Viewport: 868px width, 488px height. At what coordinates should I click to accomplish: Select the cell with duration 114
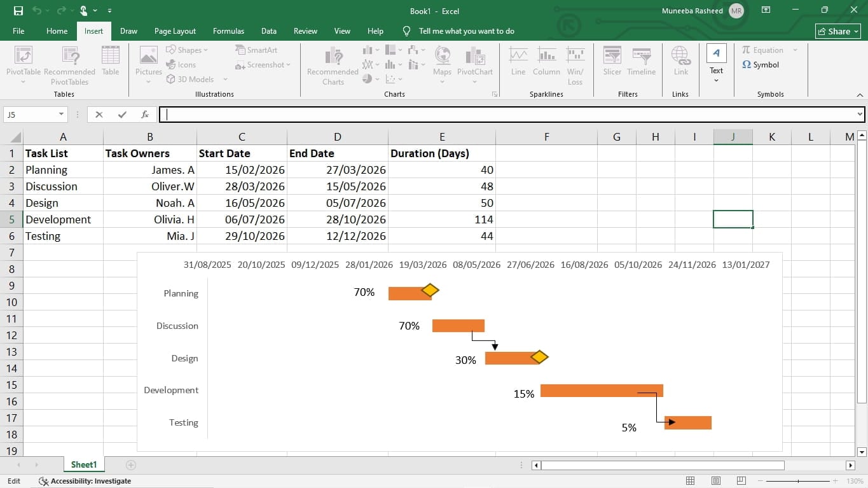click(x=442, y=220)
